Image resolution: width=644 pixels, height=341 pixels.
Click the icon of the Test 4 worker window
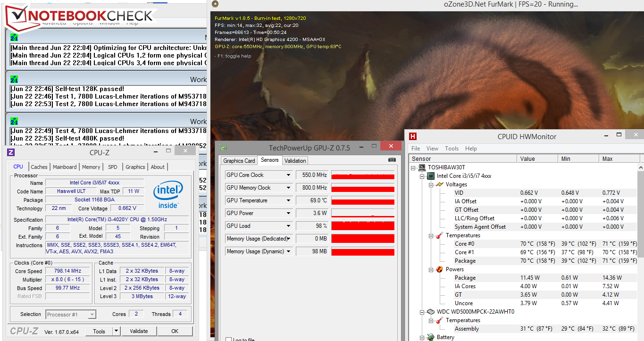tap(14, 121)
